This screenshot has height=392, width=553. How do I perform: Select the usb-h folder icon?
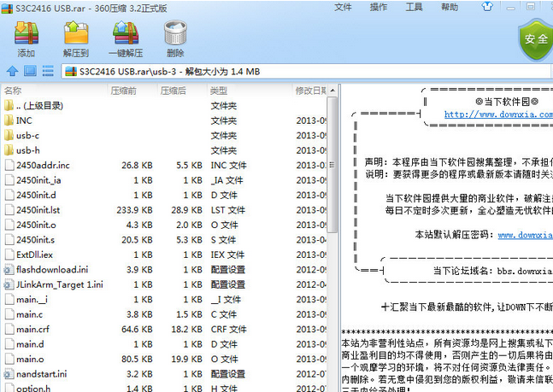point(9,150)
